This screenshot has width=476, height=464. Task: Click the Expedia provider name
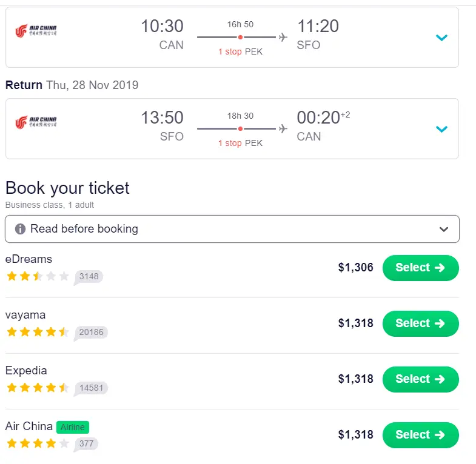pyautogui.click(x=26, y=371)
